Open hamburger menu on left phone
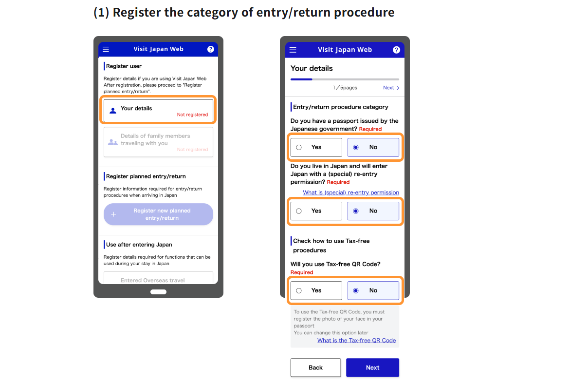Screen dimensions: 588x384 coord(106,49)
